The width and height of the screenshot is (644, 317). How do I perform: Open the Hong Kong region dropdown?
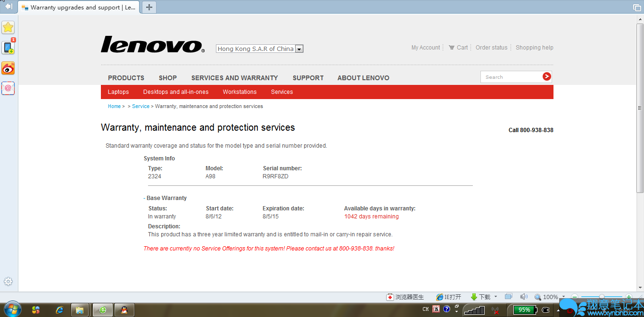299,49
